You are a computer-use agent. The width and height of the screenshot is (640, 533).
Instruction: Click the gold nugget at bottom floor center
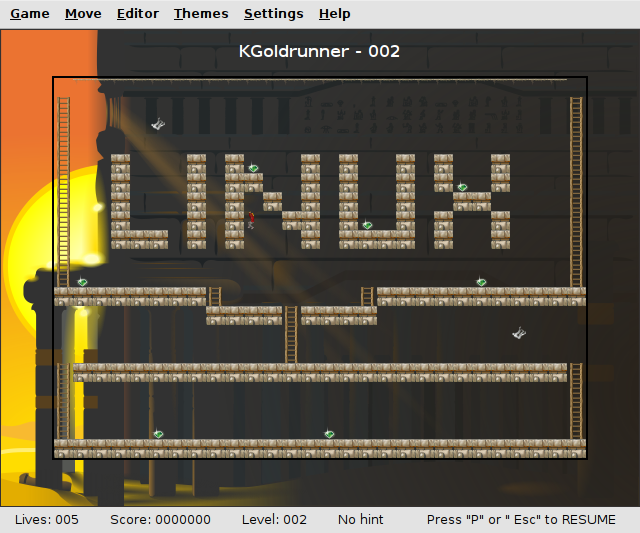pyautogui.click(x=329, y=433)
